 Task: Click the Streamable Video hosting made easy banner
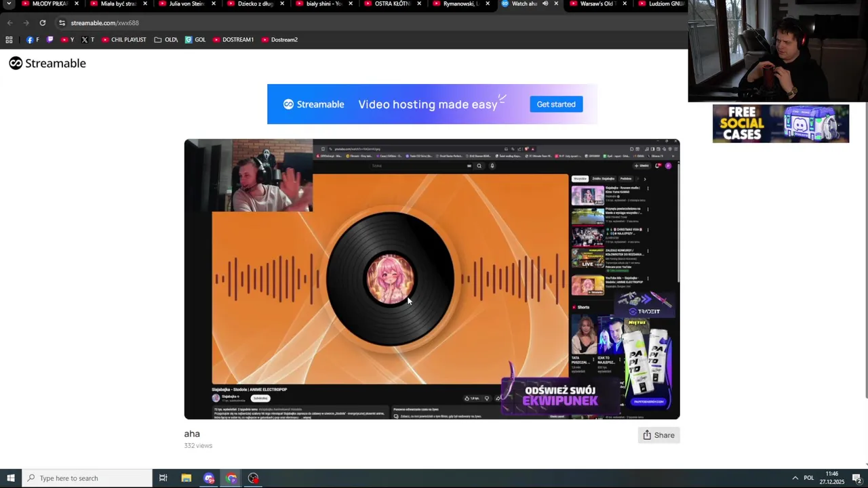click(x=432, y=104)
